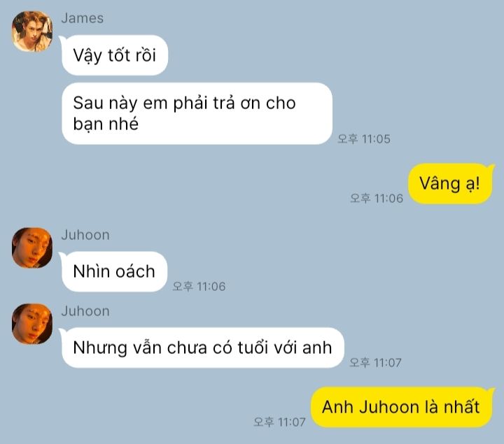Screen dimensions: 504x444
Task: Select the "Anh Juhoon là nhất" bubble
Action: click(401, 407)
